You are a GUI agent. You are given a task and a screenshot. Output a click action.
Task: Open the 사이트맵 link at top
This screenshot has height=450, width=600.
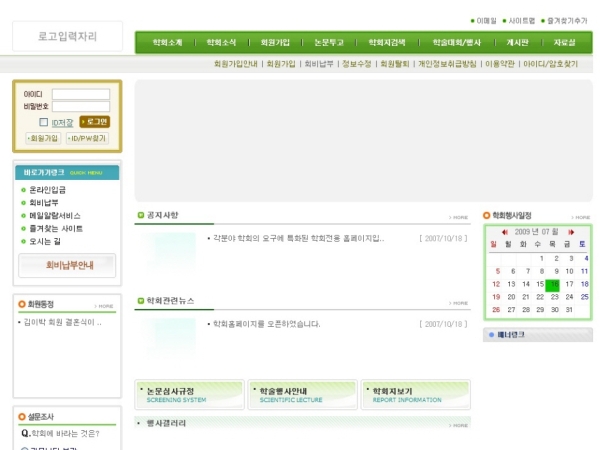click(521, 20)
